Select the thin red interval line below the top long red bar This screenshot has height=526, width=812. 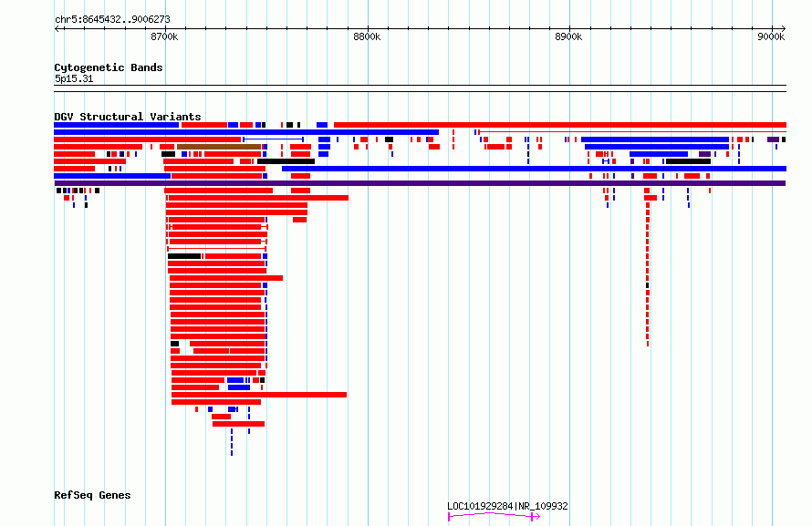(631, 132)
